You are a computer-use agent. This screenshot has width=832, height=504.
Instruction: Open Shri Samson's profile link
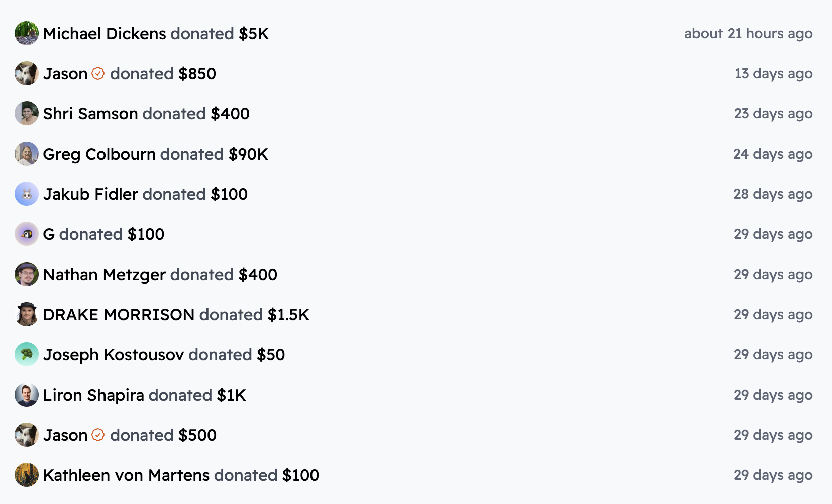click(x=90, y=114)
